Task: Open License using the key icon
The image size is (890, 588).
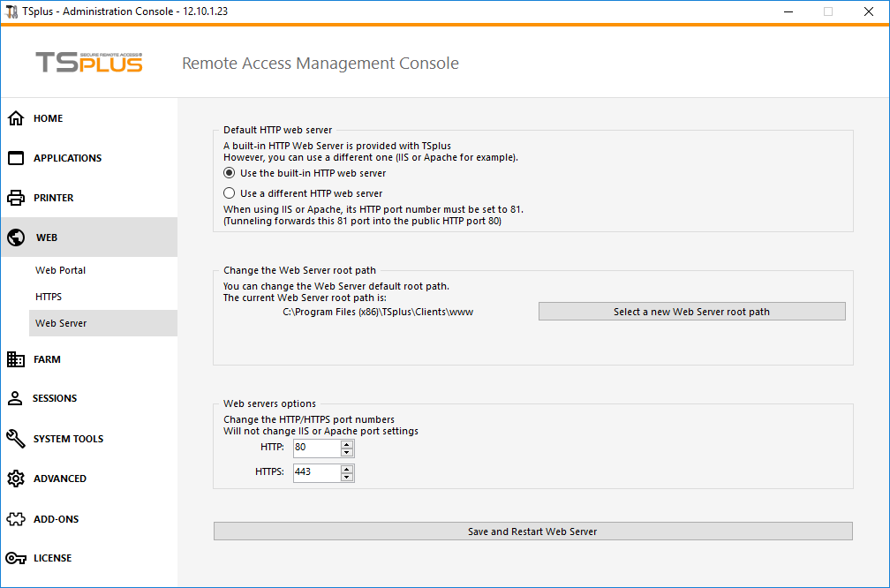Action: click(16, 559)
